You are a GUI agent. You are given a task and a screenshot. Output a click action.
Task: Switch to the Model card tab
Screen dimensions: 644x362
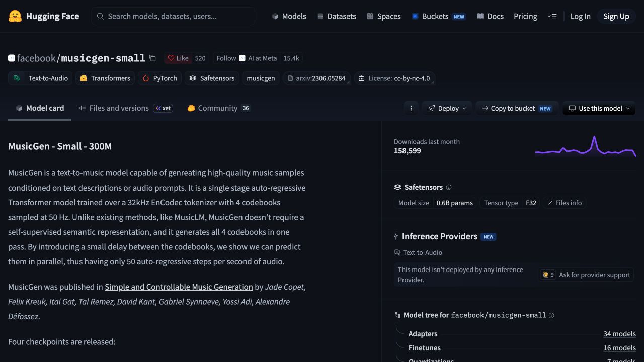tap(40, 108)
